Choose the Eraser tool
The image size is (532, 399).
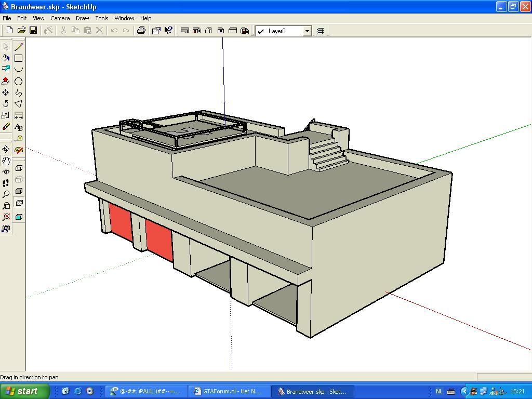coord(6,127)
